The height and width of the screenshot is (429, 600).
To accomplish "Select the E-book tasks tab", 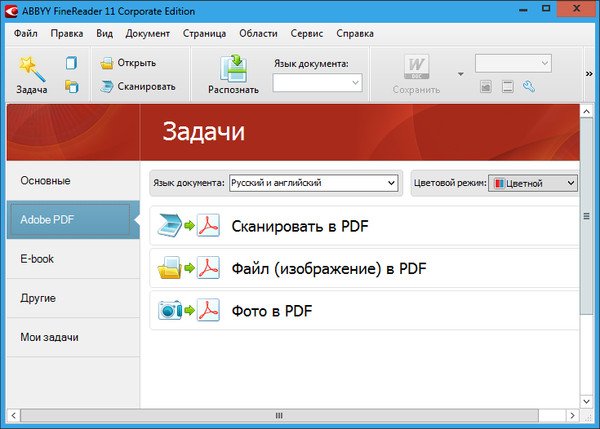I will 73,259.
